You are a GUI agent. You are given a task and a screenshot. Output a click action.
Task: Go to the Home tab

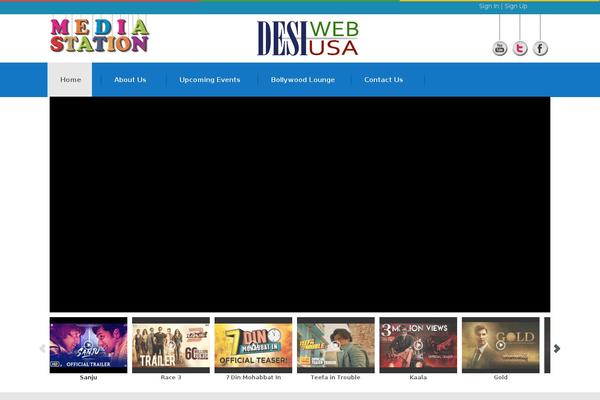(70, 80)
